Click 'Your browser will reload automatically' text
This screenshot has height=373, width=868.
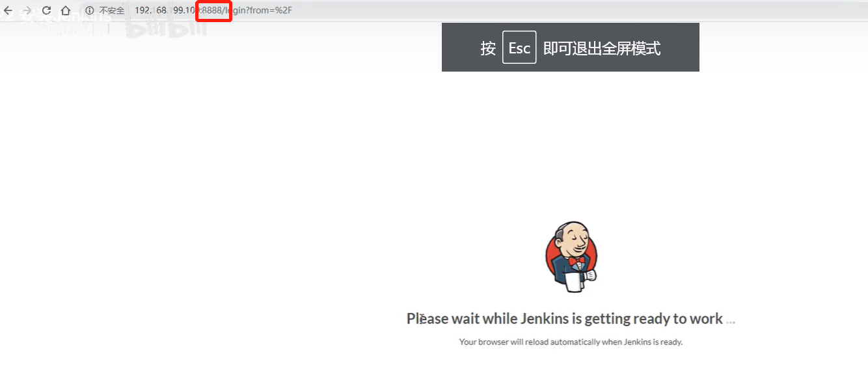tap(571, 342)
